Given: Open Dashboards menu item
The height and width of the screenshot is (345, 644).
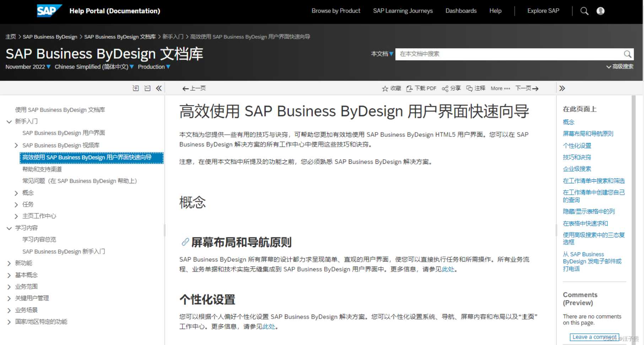Looking at the screenshot, I should [x=461, y=11].
